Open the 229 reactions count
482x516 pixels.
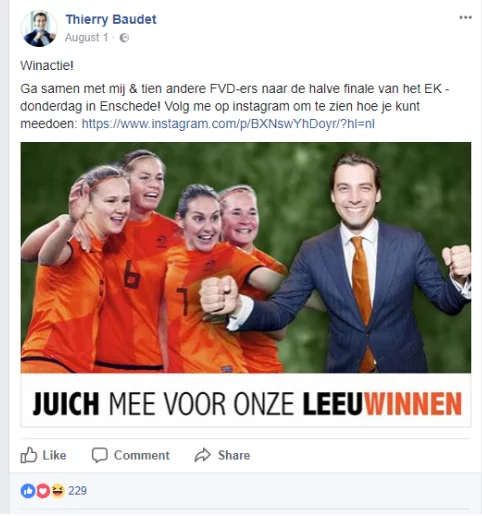tap(77, 491)
